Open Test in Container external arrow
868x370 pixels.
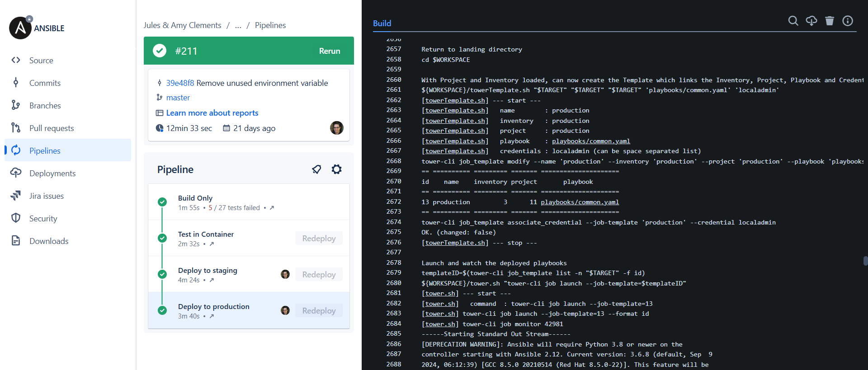point(212,244)
